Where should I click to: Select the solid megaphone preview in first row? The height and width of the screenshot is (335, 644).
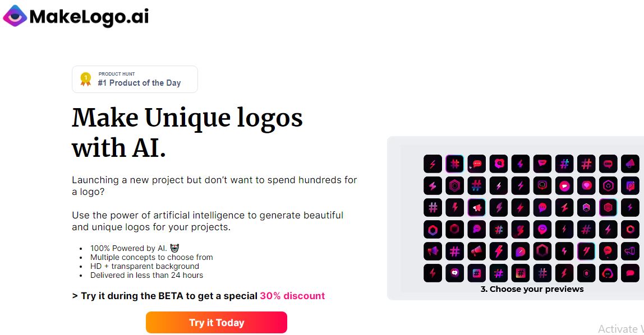pos(630,164)
